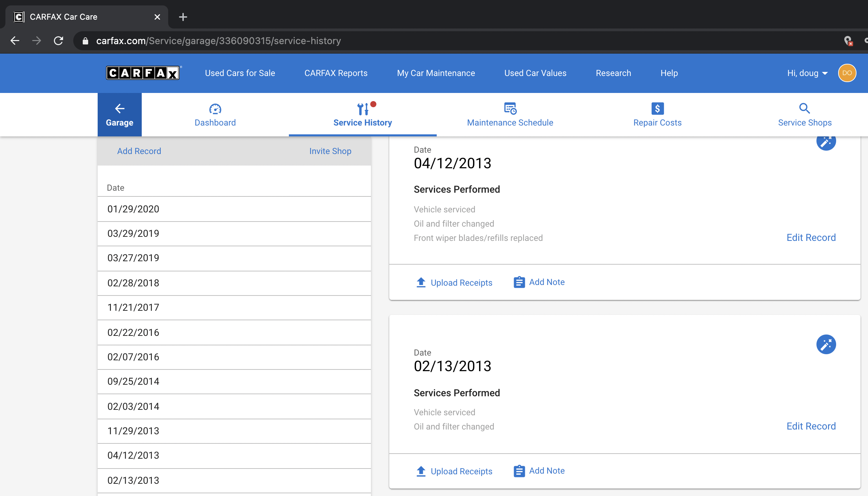Click upload arrow icon in 02/13/2013 record
This screenshot has width=868, height=496.
421,471
